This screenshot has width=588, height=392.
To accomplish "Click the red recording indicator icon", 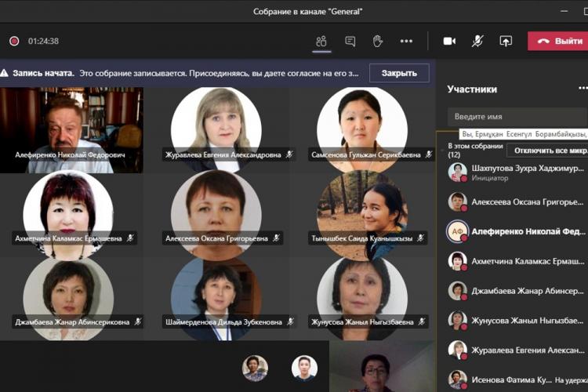I will (x=14, y=41).
